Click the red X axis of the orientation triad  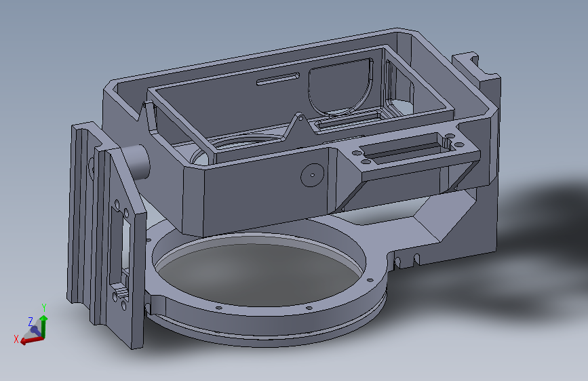coord(31,340)
